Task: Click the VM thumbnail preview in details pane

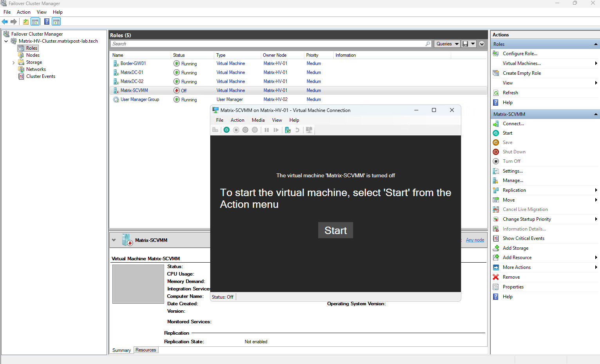Action: pos(138,284)
